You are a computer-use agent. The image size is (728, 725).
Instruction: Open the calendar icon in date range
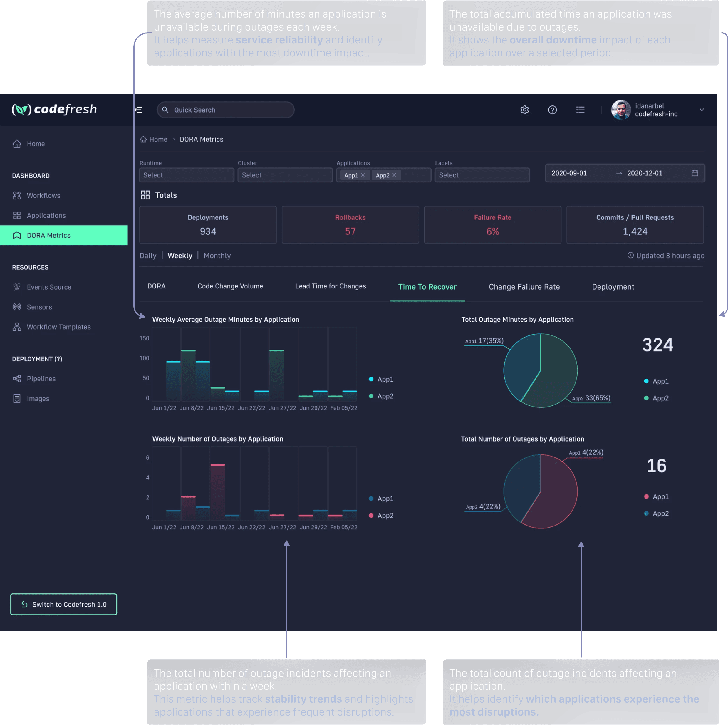coord(695,173)
